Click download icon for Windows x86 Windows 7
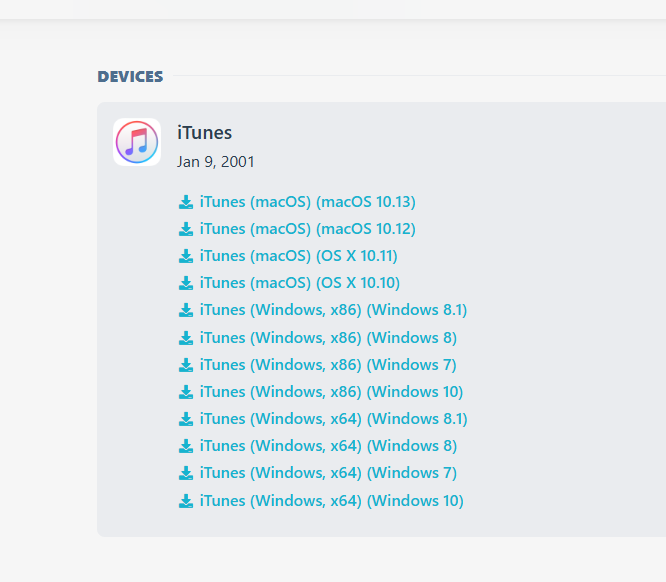 186,365
